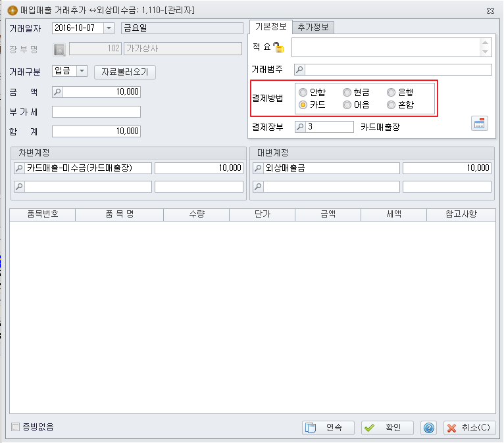Click the 자료불러오기 button
The width and height of the screenshot is (504, 443).
tap(125, 72)
